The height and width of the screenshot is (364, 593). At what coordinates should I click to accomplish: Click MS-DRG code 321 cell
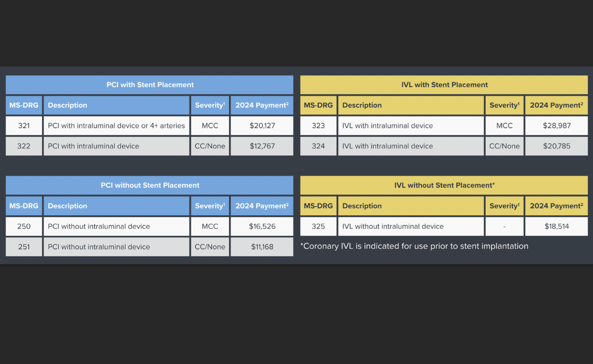tap(24, 126)
